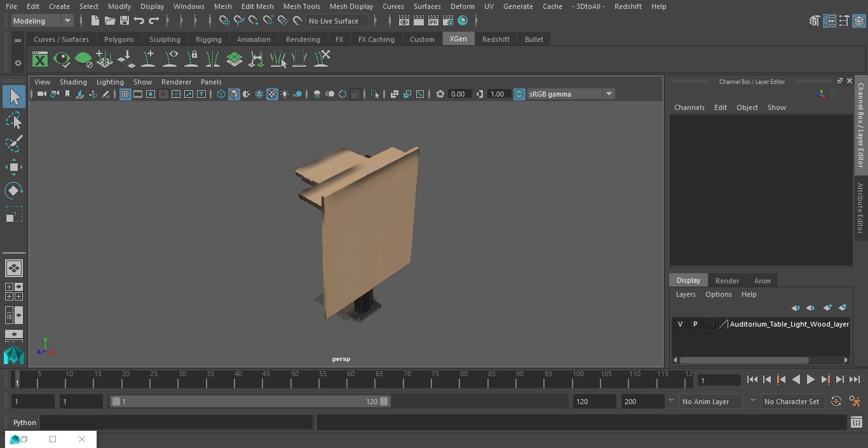
Task: Open the shelf options gear menu
Action: click(18, 63)
